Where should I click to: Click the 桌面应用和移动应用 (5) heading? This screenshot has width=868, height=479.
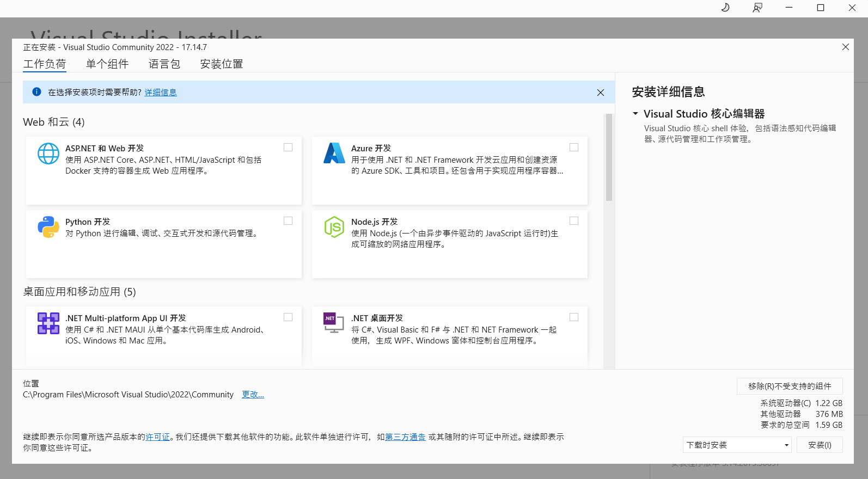[x=80, y=292]
